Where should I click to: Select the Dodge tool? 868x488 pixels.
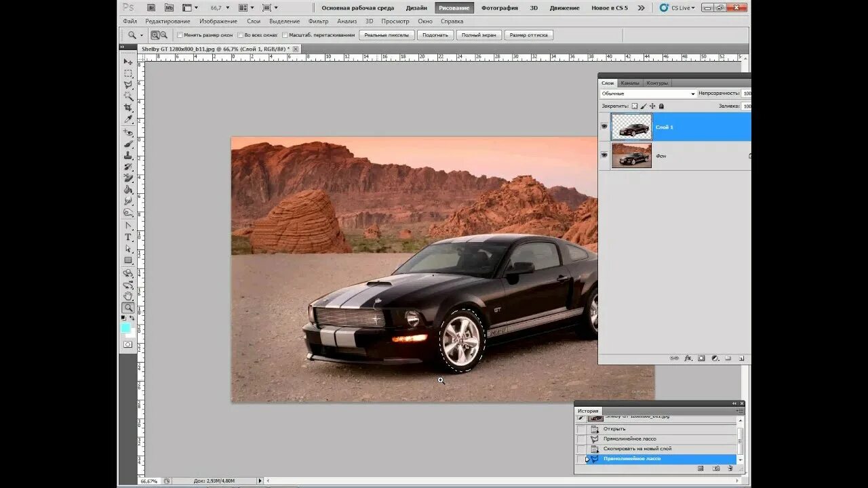128,212
